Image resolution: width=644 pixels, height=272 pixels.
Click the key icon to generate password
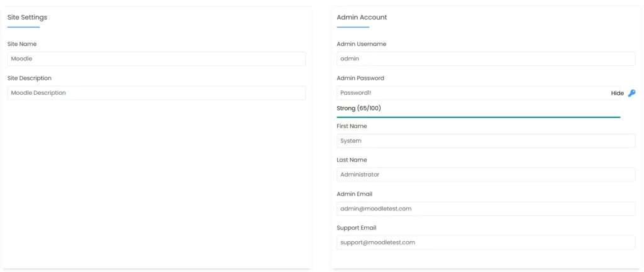click(631, 93)
